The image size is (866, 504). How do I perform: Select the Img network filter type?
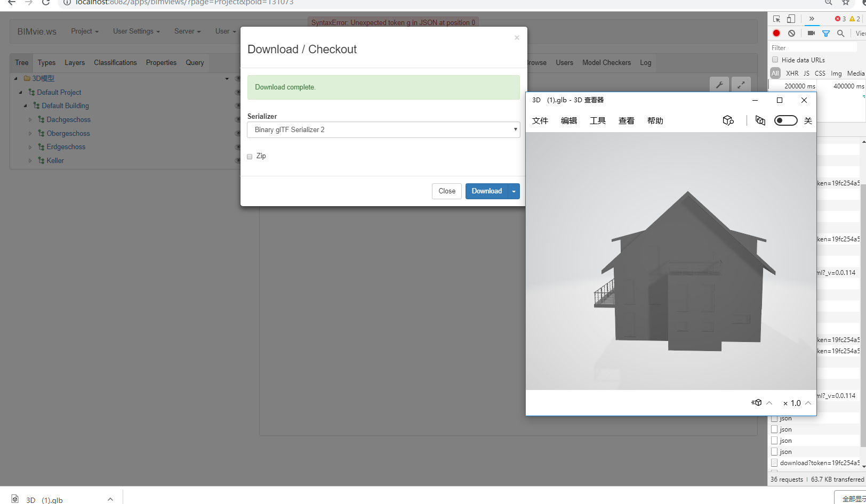[x=836, y=74]
